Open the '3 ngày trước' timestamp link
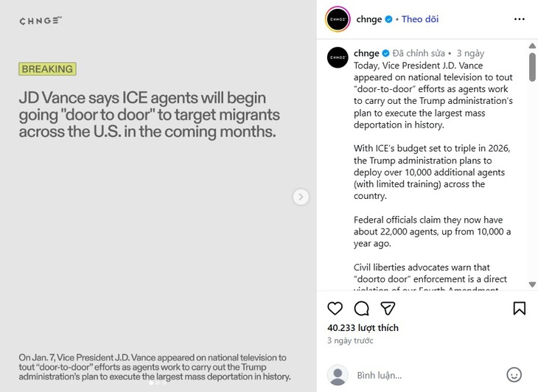 point(350,341)
